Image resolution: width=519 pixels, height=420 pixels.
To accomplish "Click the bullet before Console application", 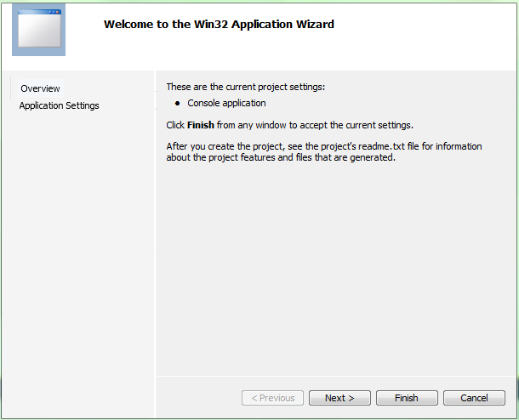I will (x=178, y=104).
